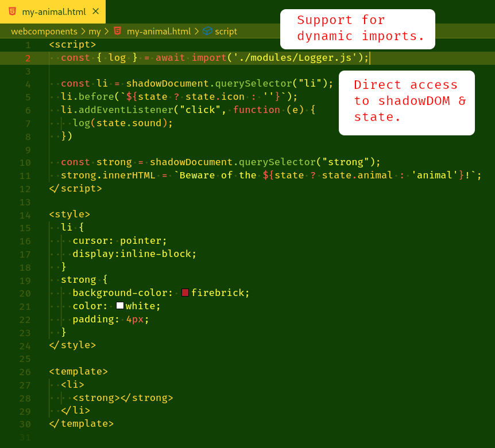Screen dimensions: 495x448
Task: Open the white color swatch picker
Action: pos(119,306)
